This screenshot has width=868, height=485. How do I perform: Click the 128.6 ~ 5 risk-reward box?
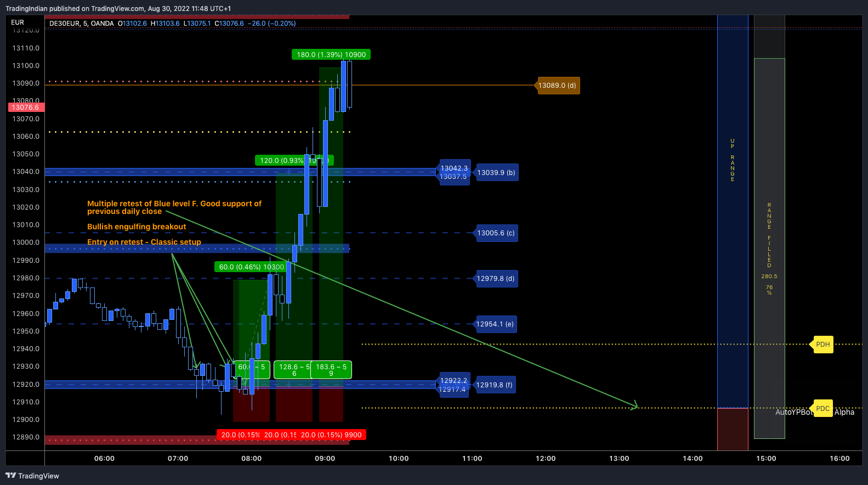click(294, 370)
